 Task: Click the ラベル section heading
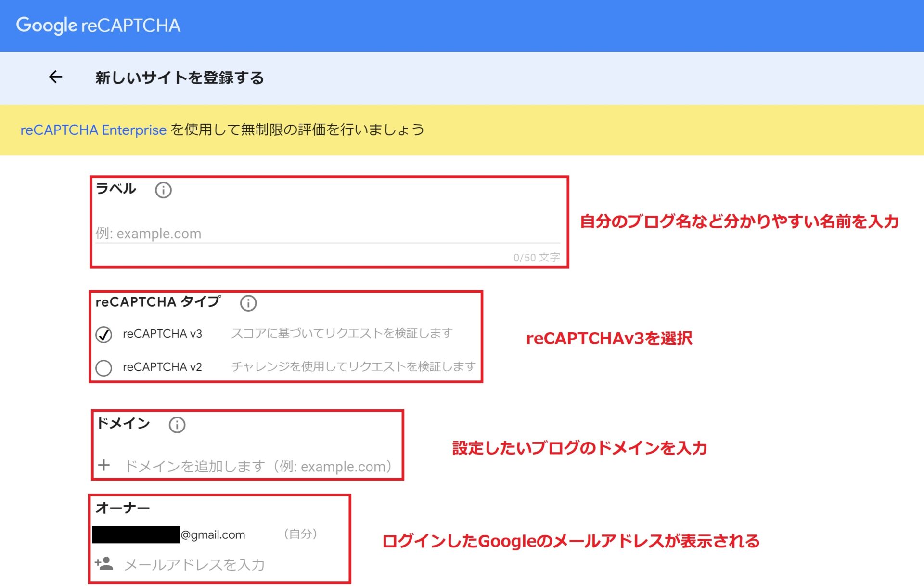tap(116, 188)
